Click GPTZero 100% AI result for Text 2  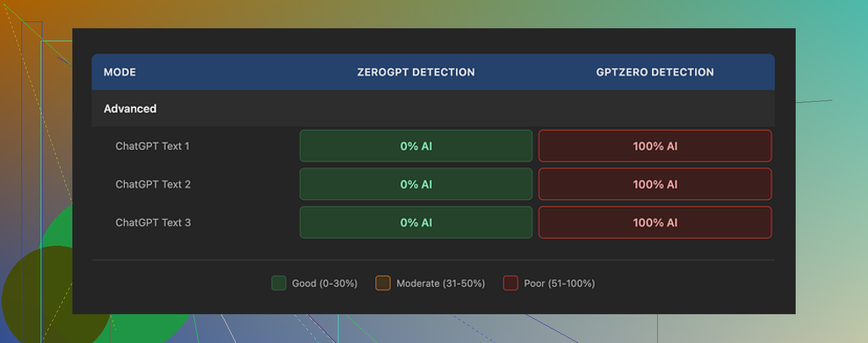tap(655, 184)
